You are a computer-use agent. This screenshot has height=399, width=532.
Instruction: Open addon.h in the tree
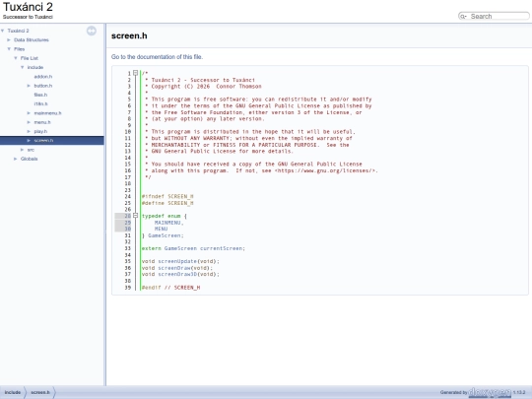pos(43,77)
